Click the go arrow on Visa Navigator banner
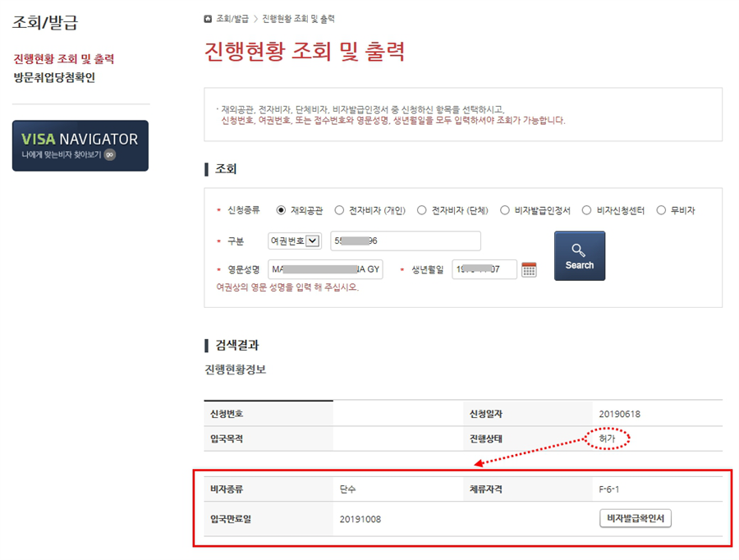The width and height of the screenshot is (739, 560). 110,154
